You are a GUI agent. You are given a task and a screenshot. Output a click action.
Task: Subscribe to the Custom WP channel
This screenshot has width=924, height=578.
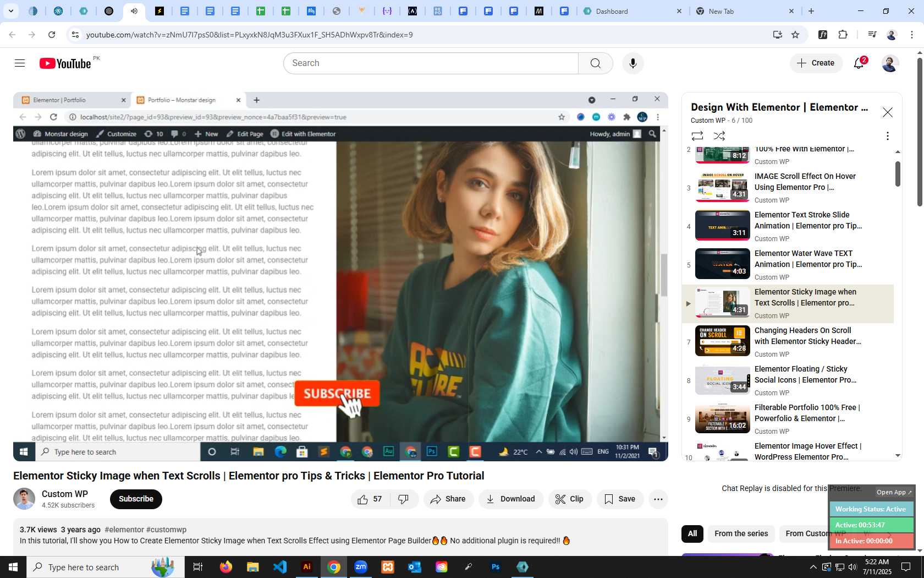pyautogui.click(x=136, y=499)
